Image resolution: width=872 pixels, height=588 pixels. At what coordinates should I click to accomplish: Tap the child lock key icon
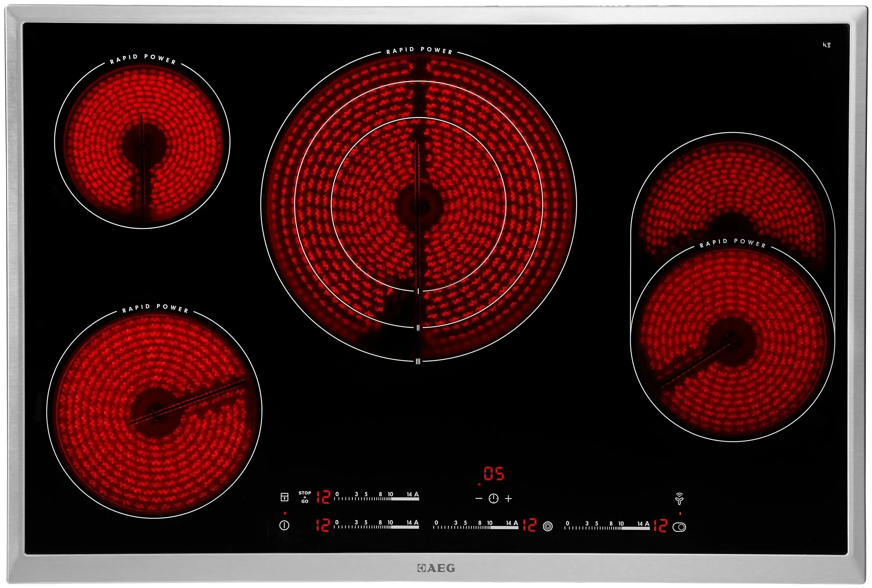pyautogui.click(x=284, y=497)
